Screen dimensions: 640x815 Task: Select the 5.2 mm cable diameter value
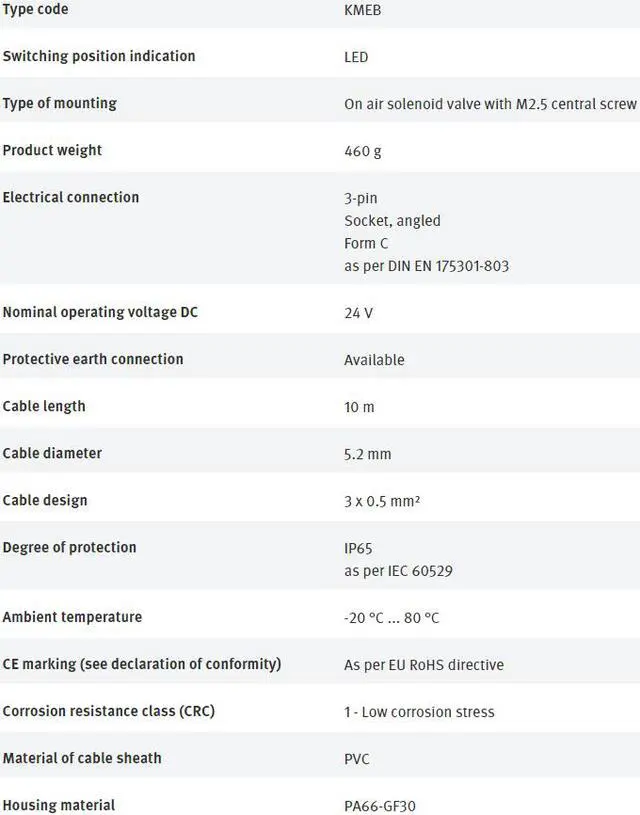[367, 454]
